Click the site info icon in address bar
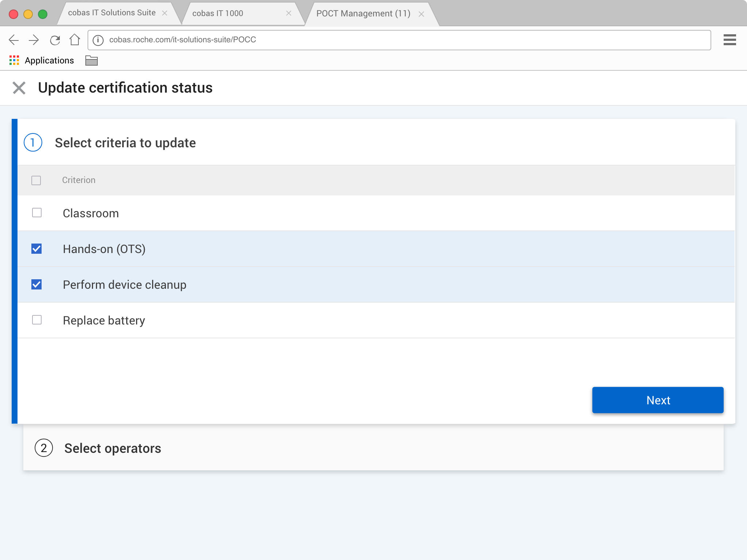The width and height of the screenshot is (747, 560). pyautogui.click(x=98, y=40)
